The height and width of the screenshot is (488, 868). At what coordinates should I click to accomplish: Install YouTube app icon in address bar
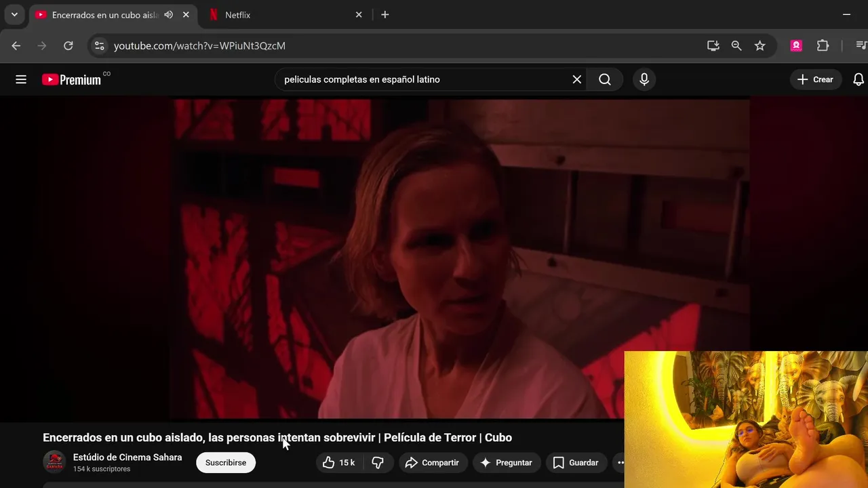coord(713,46)
